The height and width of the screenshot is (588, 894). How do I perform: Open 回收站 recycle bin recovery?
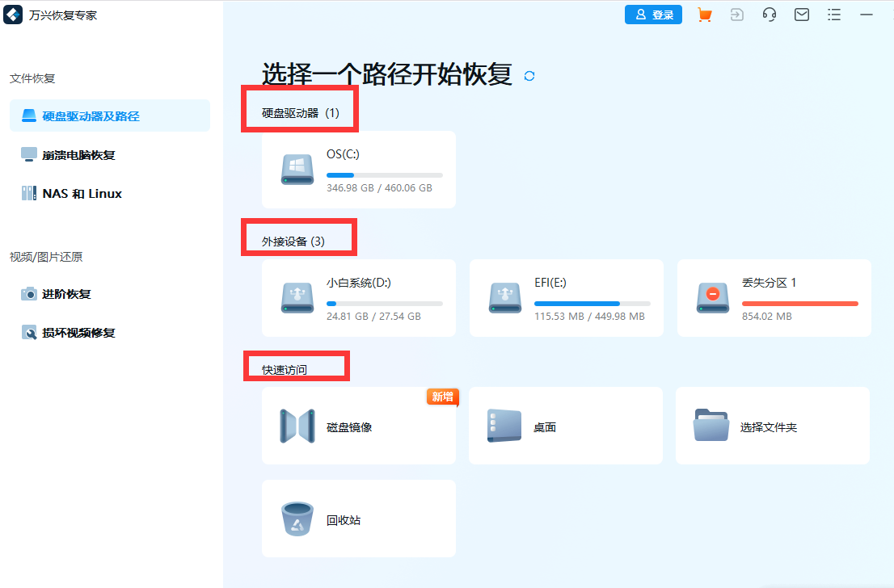pyautogui.click(x=358, y=519)
